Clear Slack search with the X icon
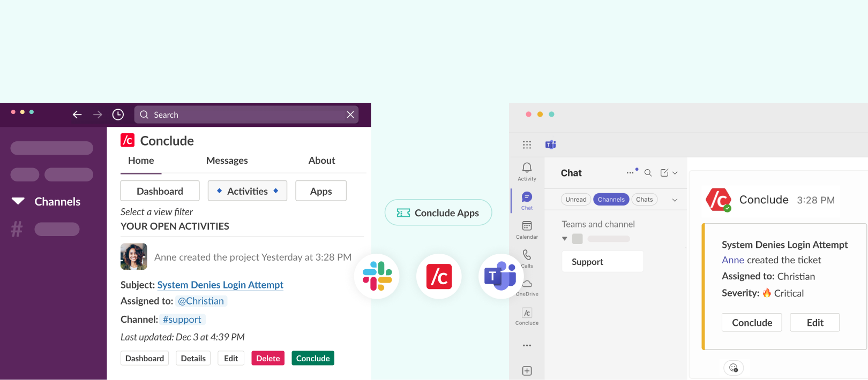 [x=350, y=115]
